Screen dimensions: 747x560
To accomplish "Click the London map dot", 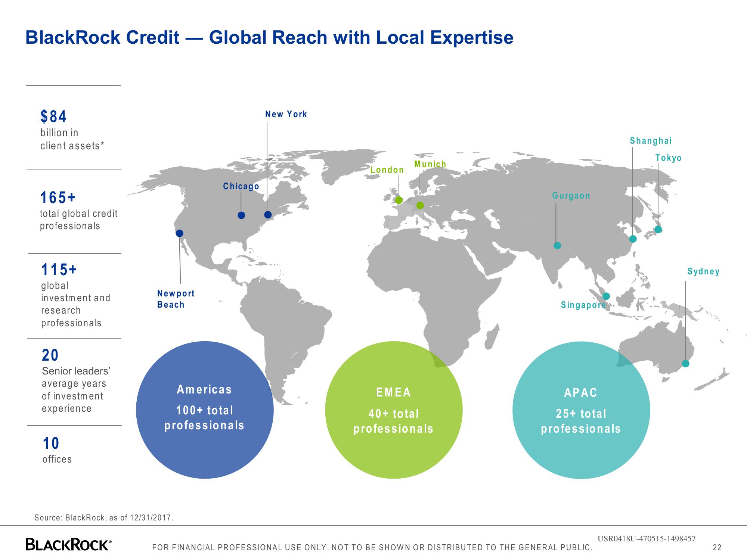I will click(399, 200).
